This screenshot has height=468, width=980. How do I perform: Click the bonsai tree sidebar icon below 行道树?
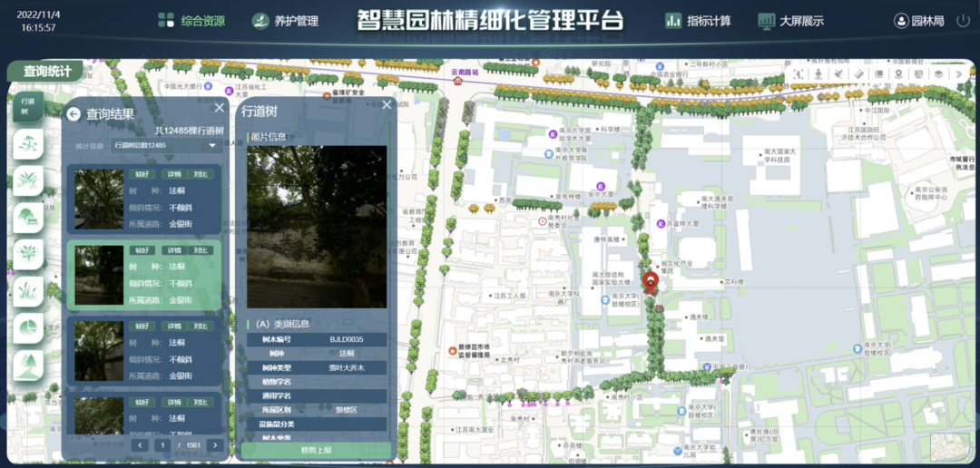28,144
